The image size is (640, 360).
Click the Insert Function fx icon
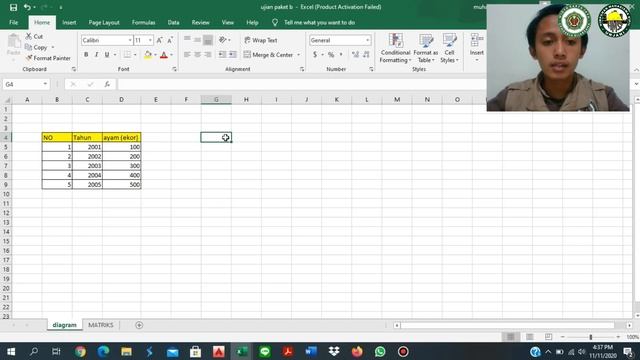[107, 84]
